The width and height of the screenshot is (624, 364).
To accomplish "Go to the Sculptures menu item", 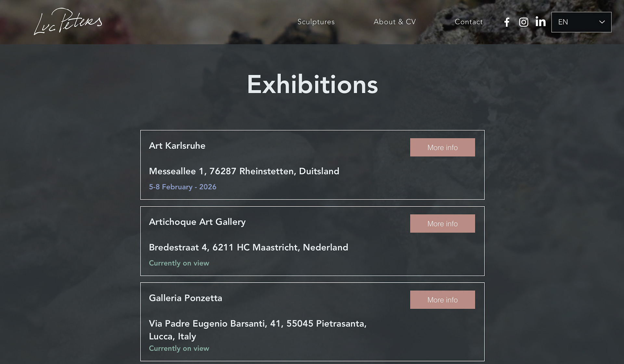I will tap(316, 22).
